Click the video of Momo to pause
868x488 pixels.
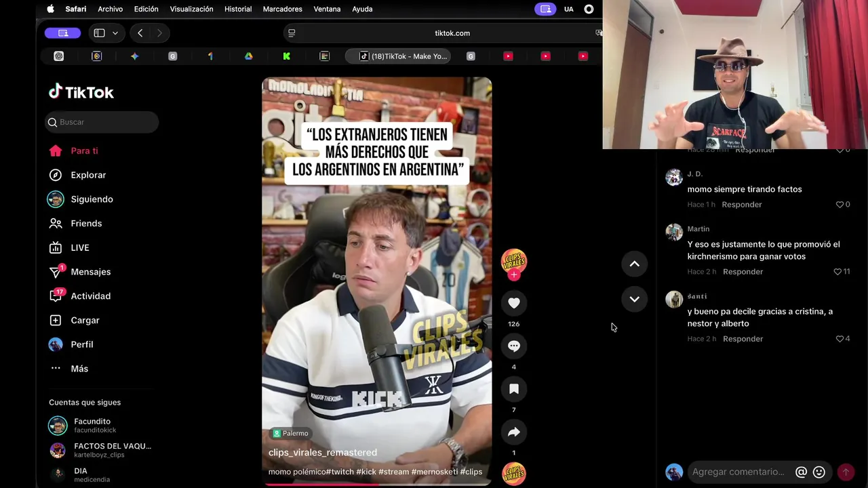(376, 281)
